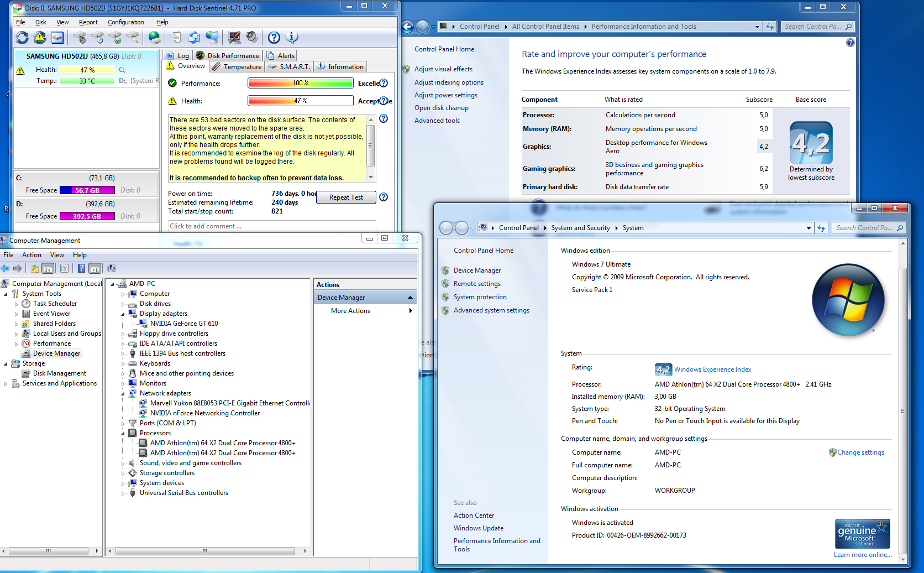924x573 pixels.
Task: Click the grey speaker icon in Hard Disk Sentinel toolbar
Action: (252, 38)
